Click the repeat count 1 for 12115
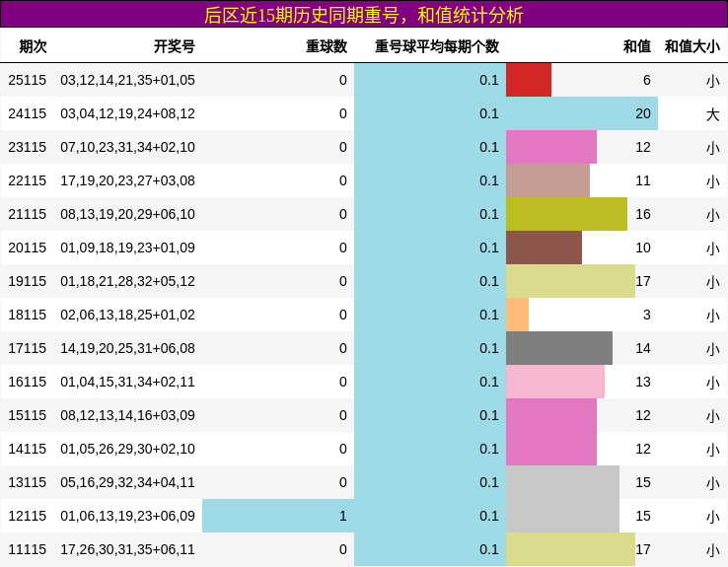 click(x=342, y=516)
